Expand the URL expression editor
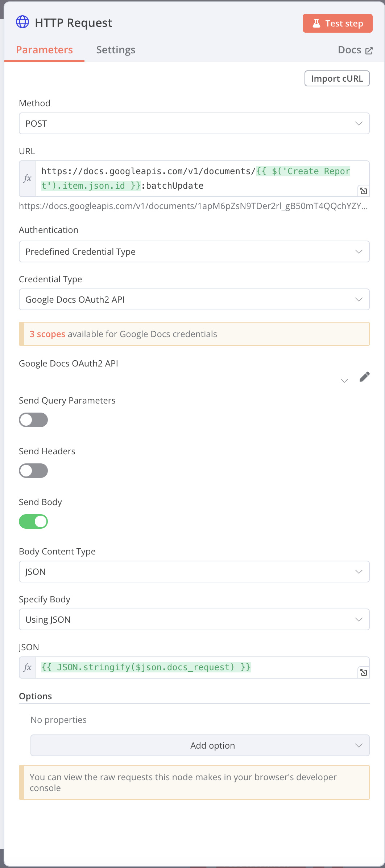This screenshot has height=868, width=385. (x=364, y=191)
